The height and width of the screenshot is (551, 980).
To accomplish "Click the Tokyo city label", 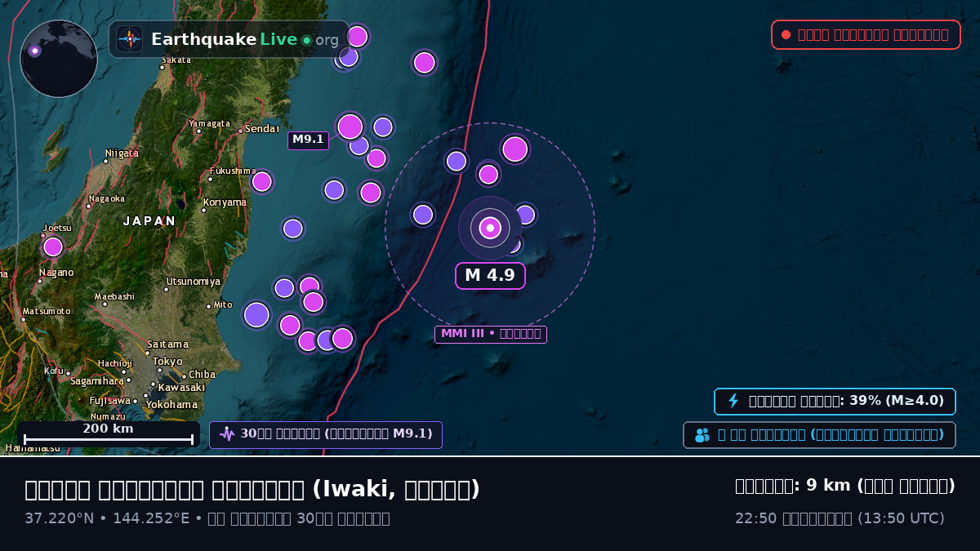I will 167,362.
